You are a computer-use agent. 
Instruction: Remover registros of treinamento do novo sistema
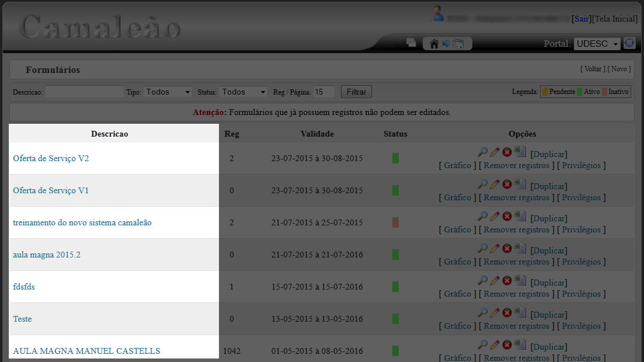pyautogui.click(x=516, y=229)
